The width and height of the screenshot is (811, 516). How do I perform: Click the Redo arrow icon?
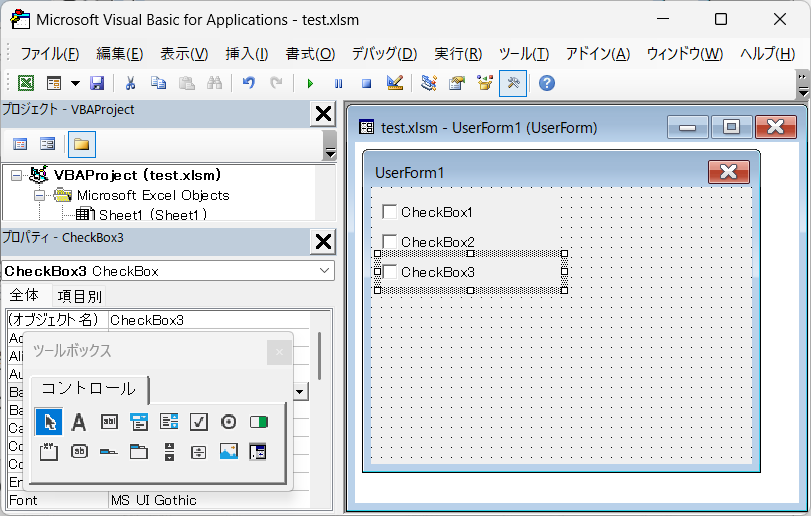coord(277,83)
